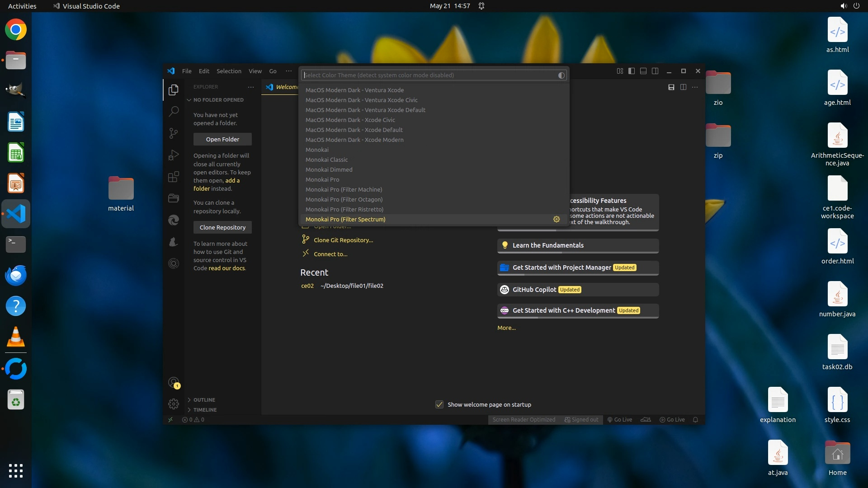Toggle the primary side bar layout button

tap(632, 71)
